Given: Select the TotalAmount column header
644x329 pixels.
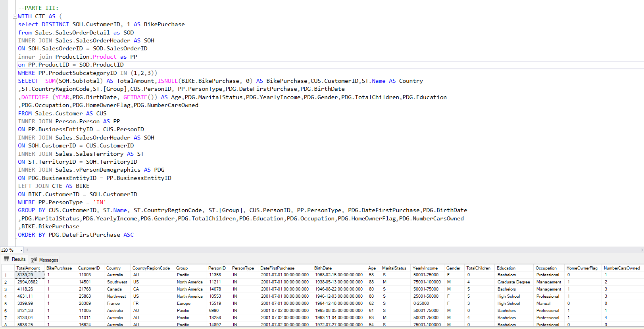Looking at the screenshot, I should click(x=28, y=268).
